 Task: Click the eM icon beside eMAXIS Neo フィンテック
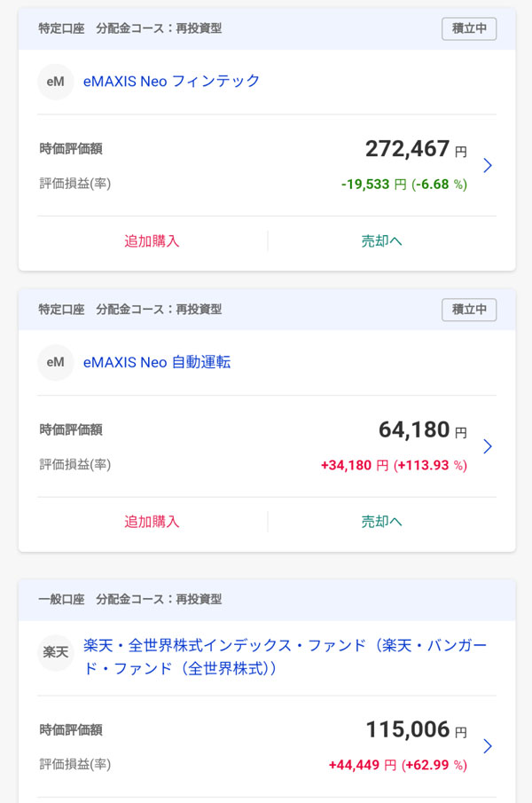(x=55, y=82)
